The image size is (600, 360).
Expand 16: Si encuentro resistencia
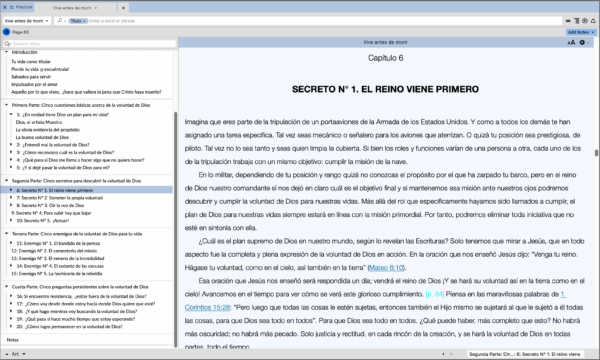[x=11, y=296]
